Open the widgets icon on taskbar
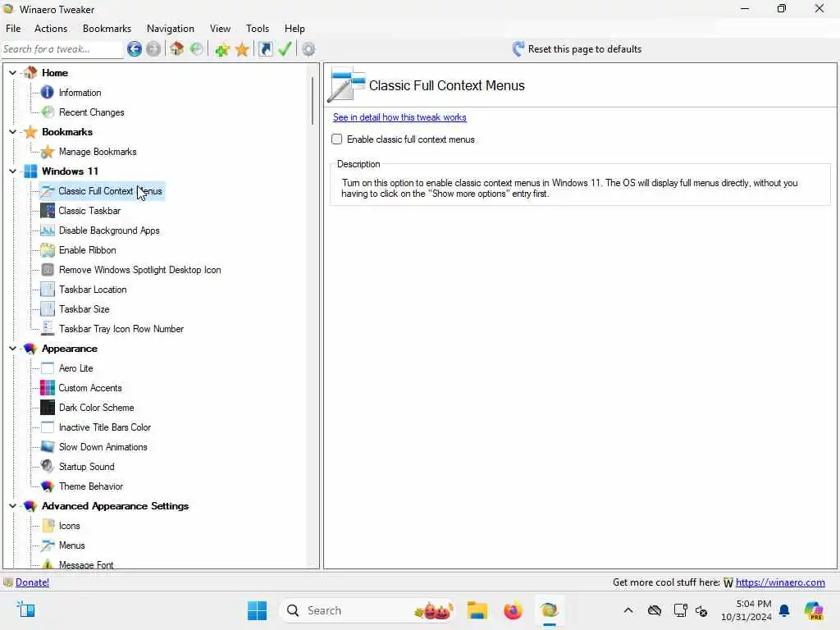 coord(25,610)
